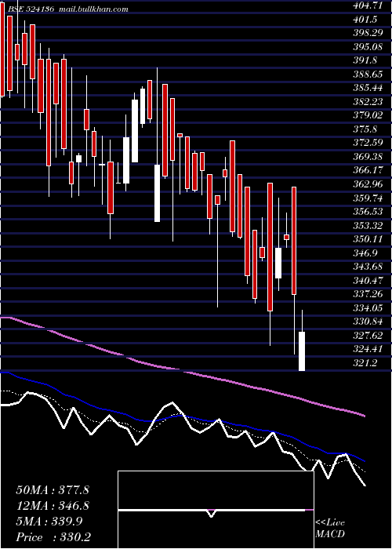Click the 334.05 price level
This screenshot has height=549, width=392.
(368, 308)
